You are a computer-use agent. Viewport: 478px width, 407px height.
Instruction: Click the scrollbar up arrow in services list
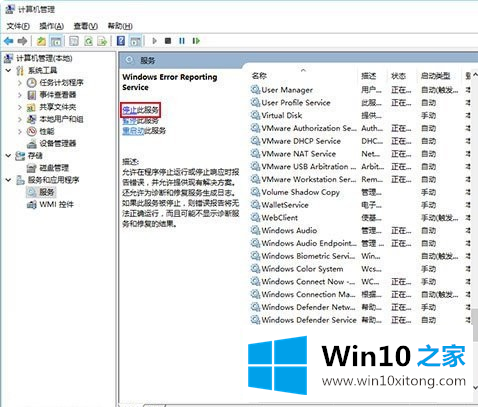(475, 75)
